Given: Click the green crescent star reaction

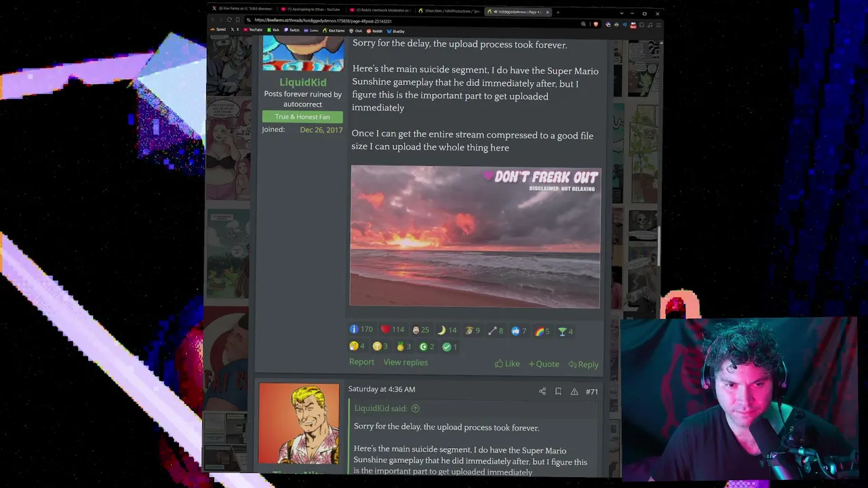Looking at the screenshot, I should [427, 346].
